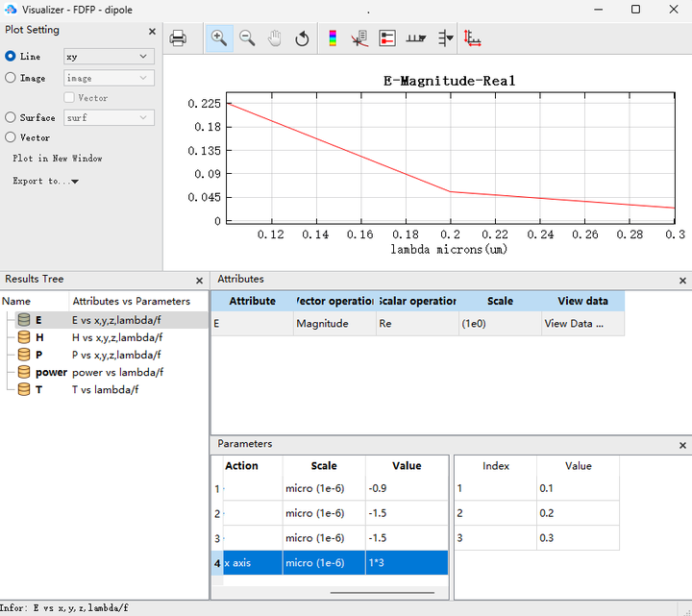
Task: Click the E attribute name cell
Action: [253, 324]
